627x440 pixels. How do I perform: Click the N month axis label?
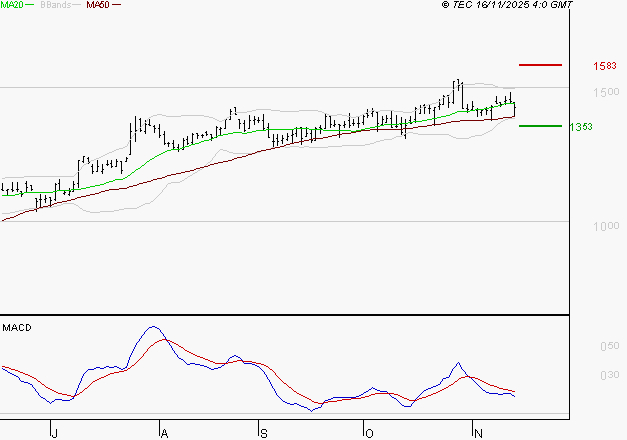coord(478,433)
